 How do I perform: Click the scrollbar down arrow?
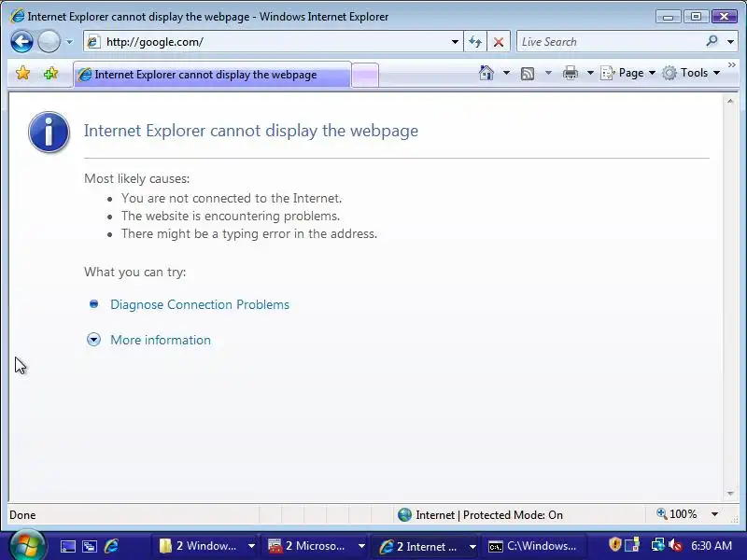[x=730, y=494]
